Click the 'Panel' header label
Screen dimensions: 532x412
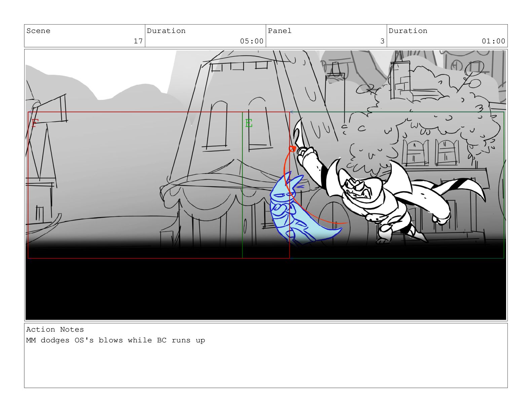click(x=280, y=31)
